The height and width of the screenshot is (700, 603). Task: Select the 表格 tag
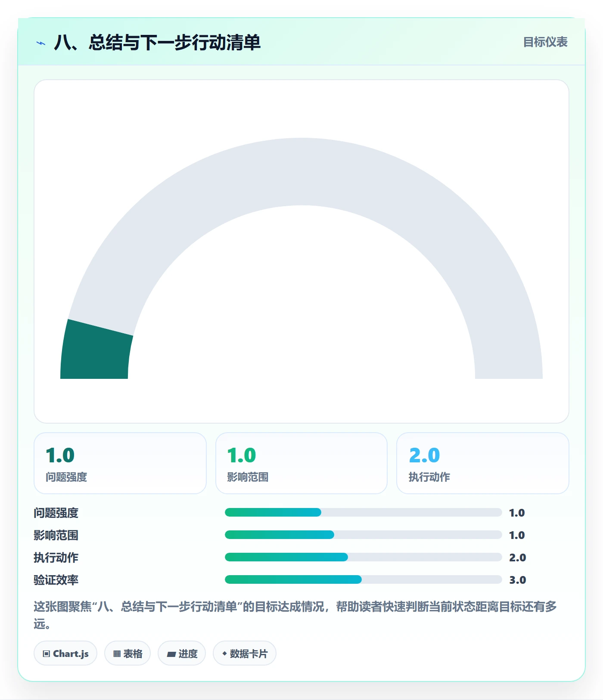[127, 653]
